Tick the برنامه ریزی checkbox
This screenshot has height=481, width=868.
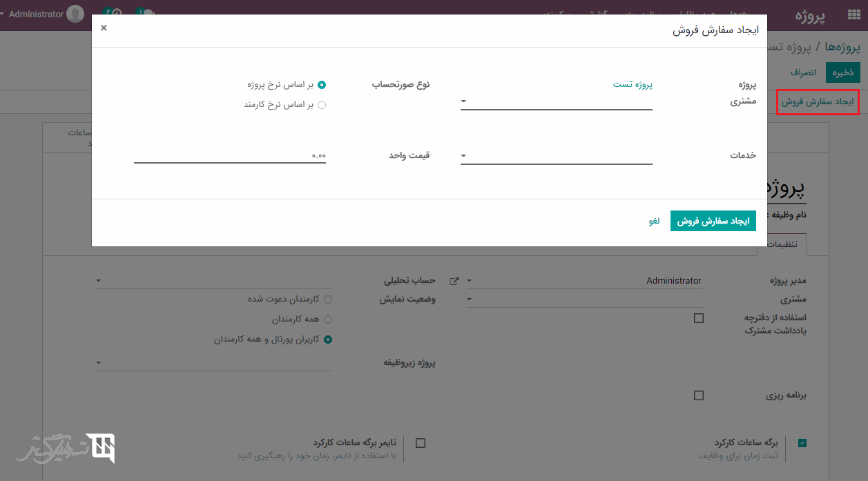click(699, 395)
